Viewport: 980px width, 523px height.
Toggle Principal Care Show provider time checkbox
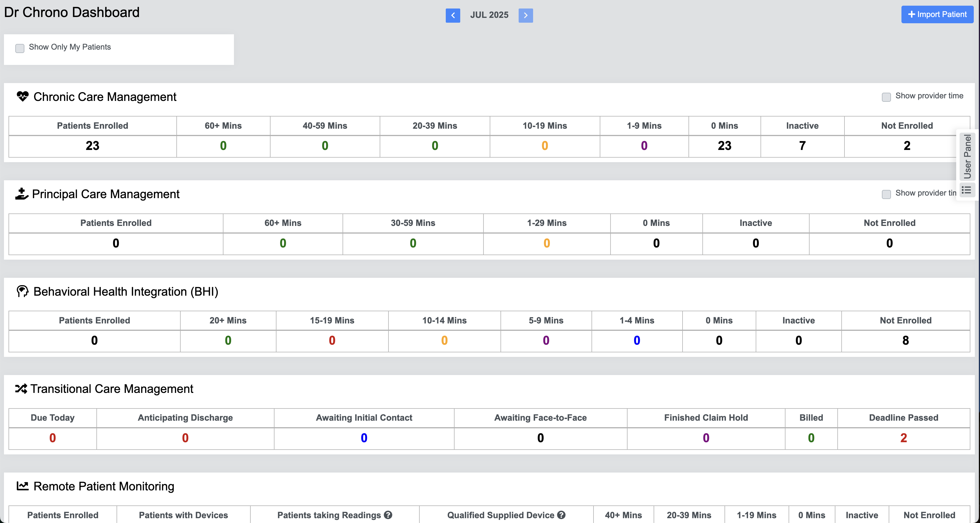click(x=886, y=194)
